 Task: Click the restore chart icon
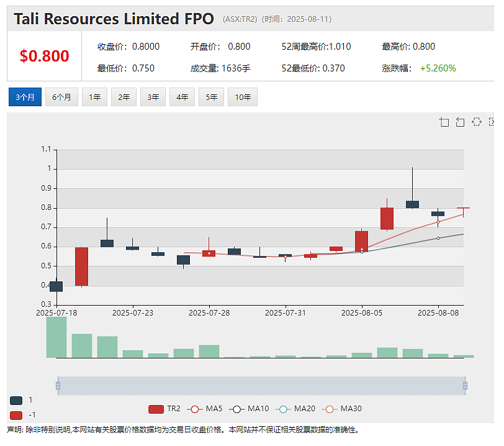[x=476, y=122]
